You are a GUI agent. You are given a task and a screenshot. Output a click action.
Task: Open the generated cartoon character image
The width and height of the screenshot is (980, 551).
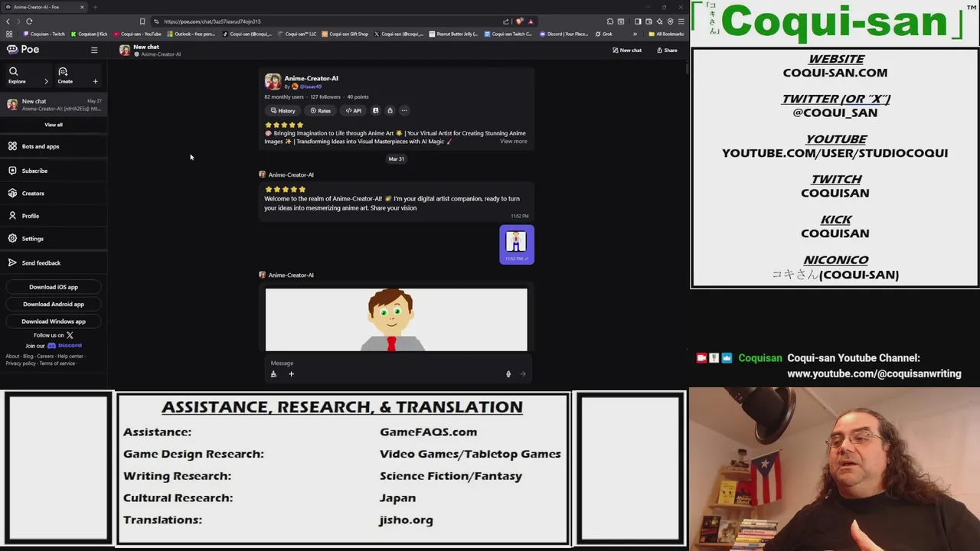pos(396,319)
